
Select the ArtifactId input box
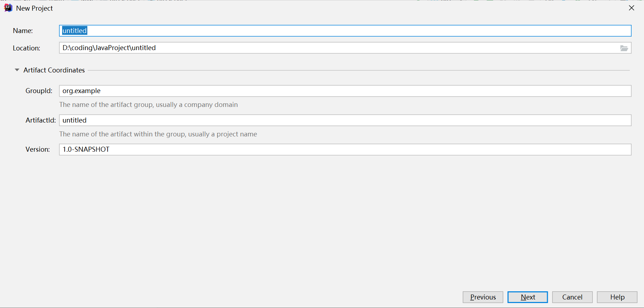[x=344, y=120]
